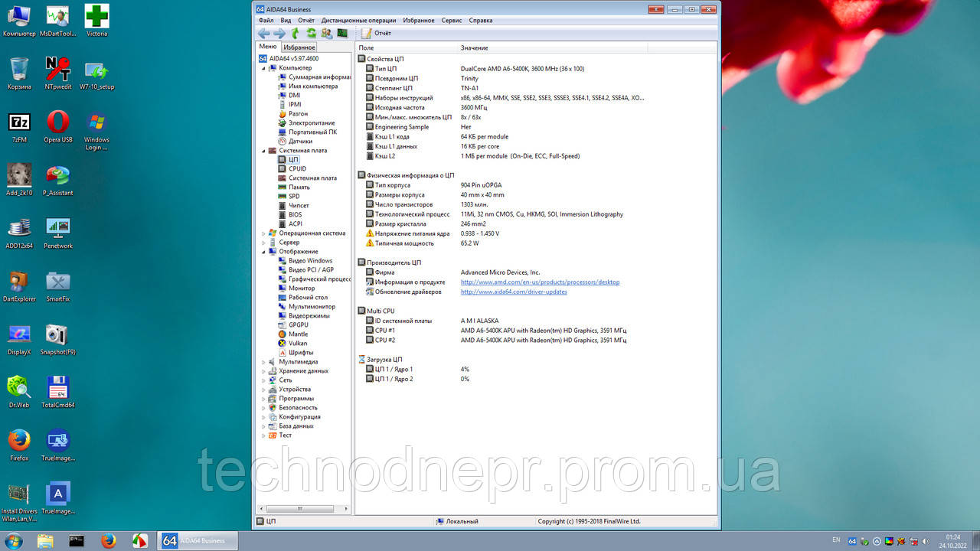Click the tree panel horizontal scrollbar thumb

click(300, 508)
